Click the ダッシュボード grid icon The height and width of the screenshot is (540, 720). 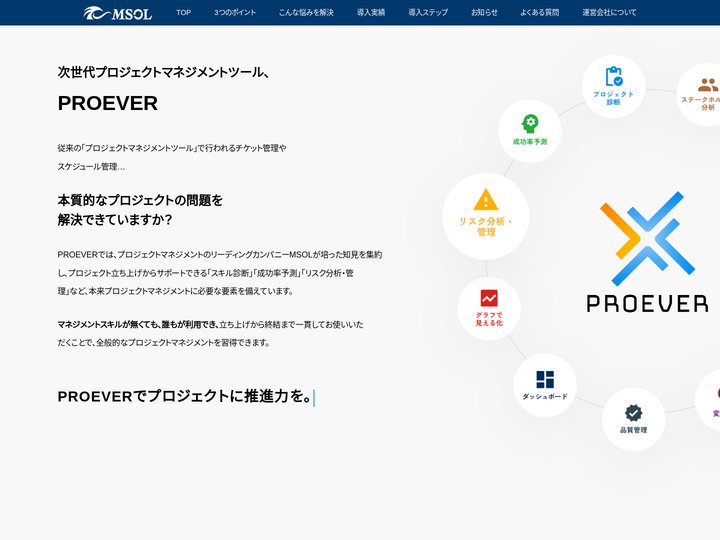tap(545, 380)
